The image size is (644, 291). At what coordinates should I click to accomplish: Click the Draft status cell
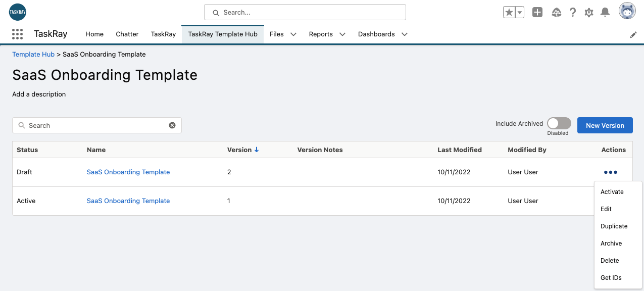click(x=24, y=172)
